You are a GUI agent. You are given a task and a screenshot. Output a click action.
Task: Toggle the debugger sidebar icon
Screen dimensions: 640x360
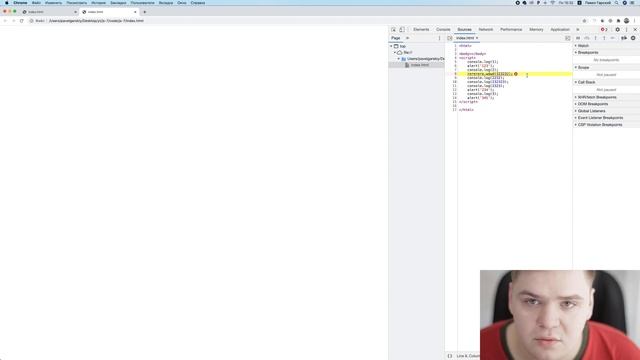568,38
